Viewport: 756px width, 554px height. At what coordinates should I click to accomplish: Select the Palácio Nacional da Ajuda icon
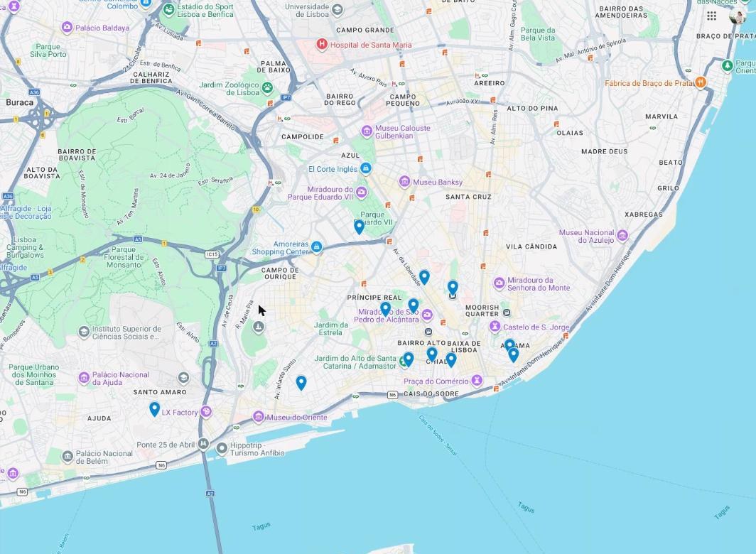[84, 378]
